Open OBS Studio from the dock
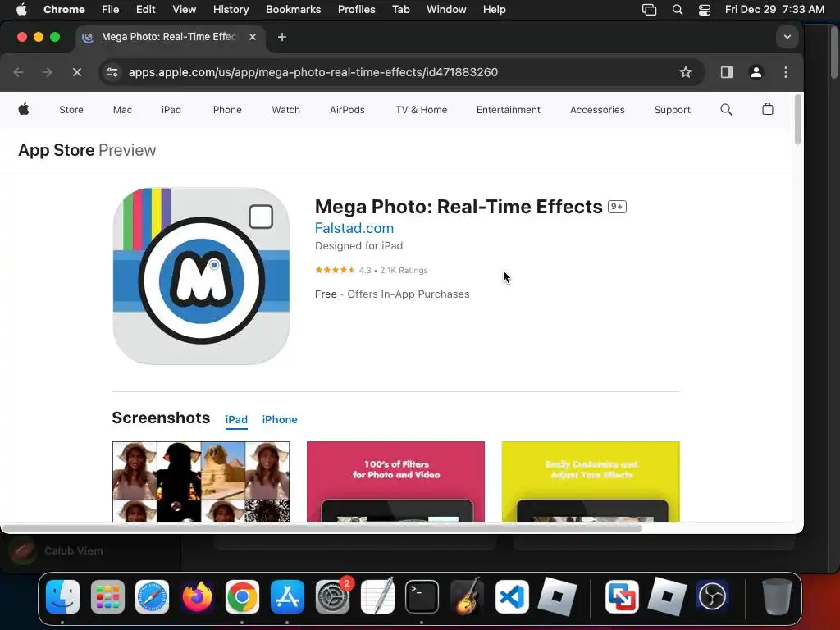Viewport: 840px width, 630px height. [712, 596]
